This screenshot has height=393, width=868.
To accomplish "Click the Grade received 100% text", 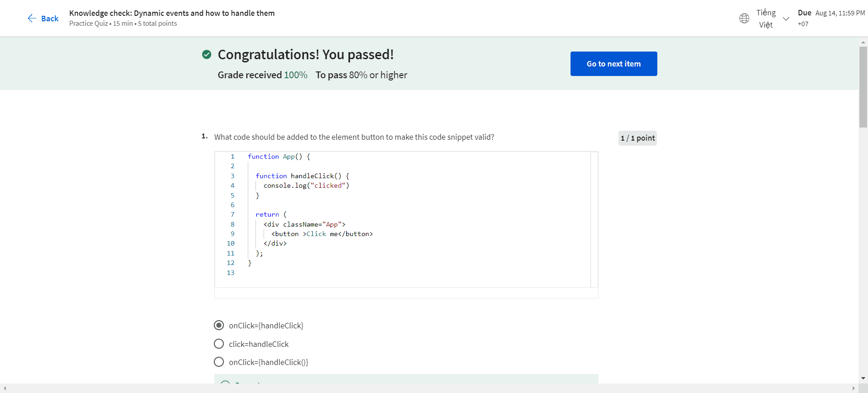I will [262, 75].
